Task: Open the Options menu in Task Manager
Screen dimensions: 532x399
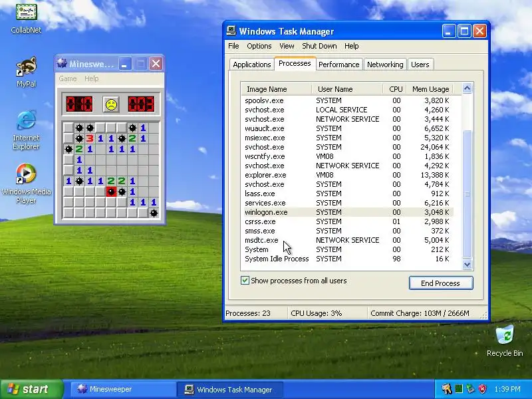Action: 259,46
